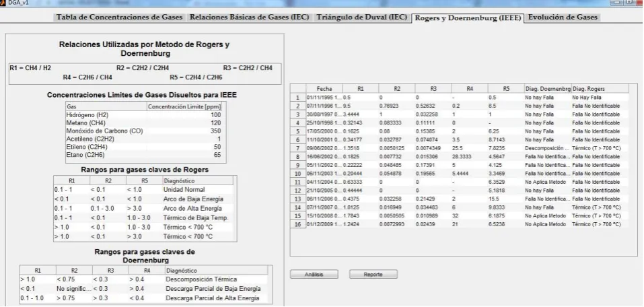Select date cell 09/06/2002

click(x=324, y=148)
